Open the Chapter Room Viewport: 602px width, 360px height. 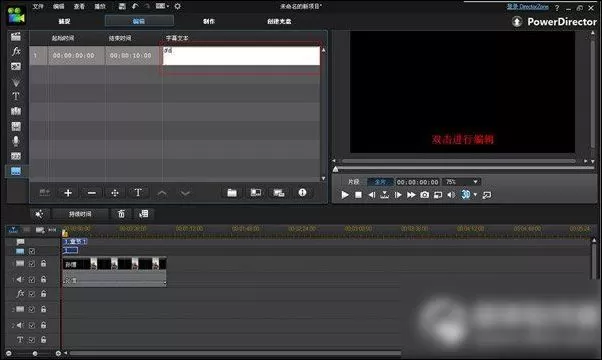point(16,156)
